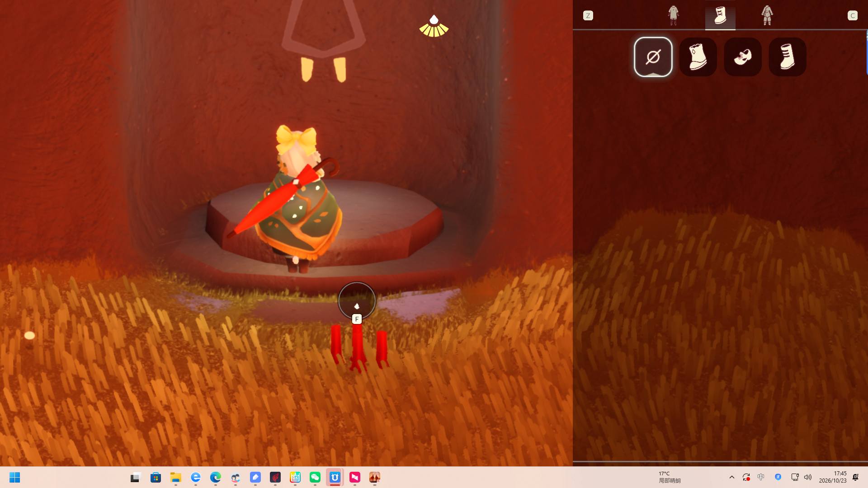
Task: Open the pink bow-tie app on taskbar
Action: (354, 478)
